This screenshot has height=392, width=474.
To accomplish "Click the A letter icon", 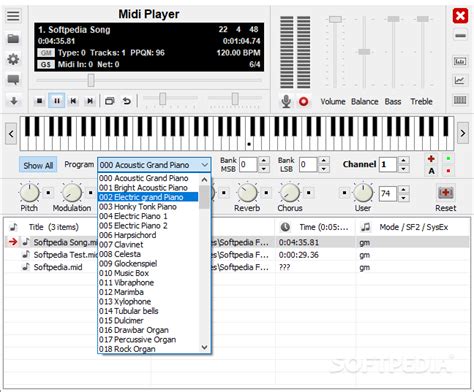I will 431,171.
